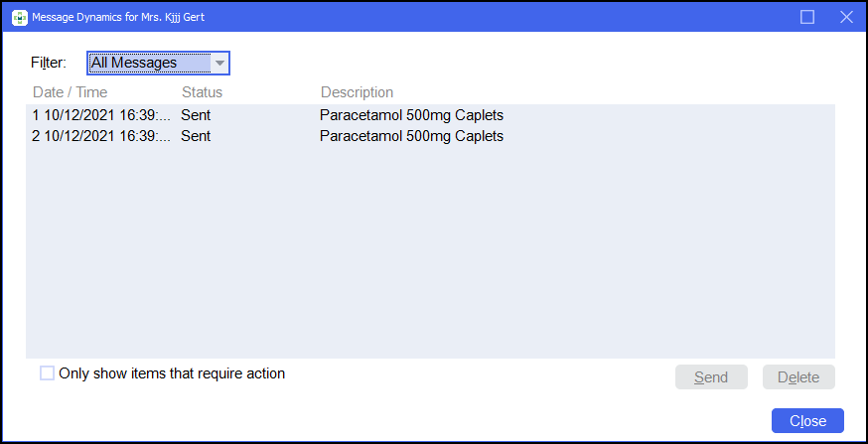Click the Sent status of message 1
This screenshot has height=444, width=868.
196,115
